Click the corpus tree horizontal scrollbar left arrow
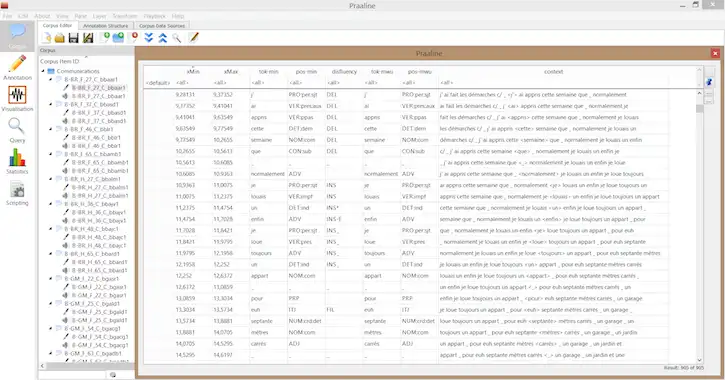This screenshot has height=380, width=725. pyautogui.click(x=42, y=366)
